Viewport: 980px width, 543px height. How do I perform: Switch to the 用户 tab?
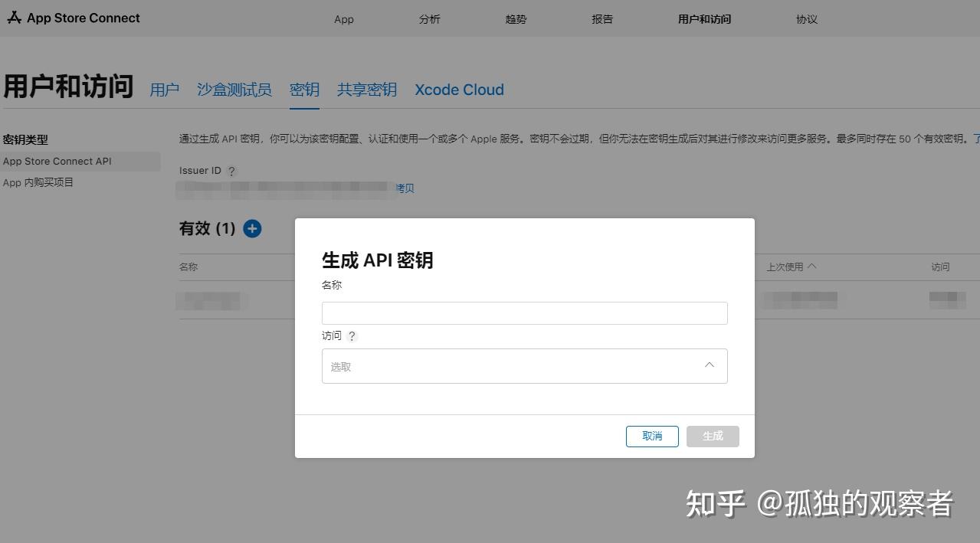pos(164,90)
